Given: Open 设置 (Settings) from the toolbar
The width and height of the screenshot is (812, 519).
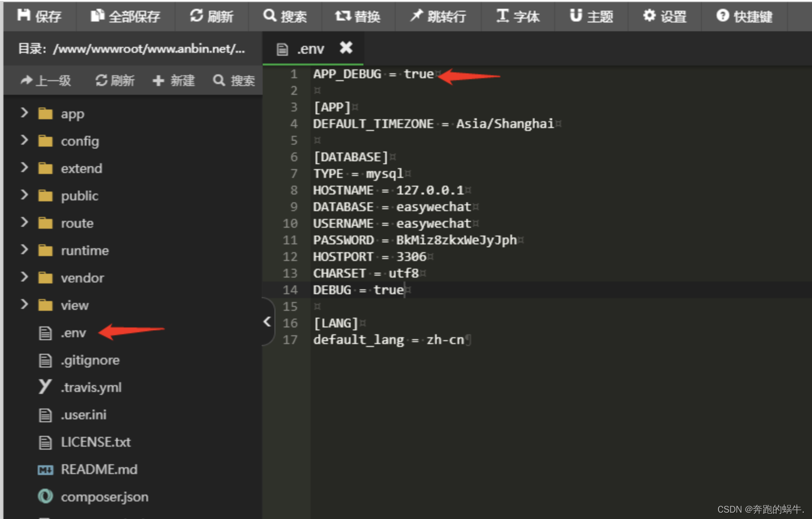Looking at the screenshot, I should point(665,17).
